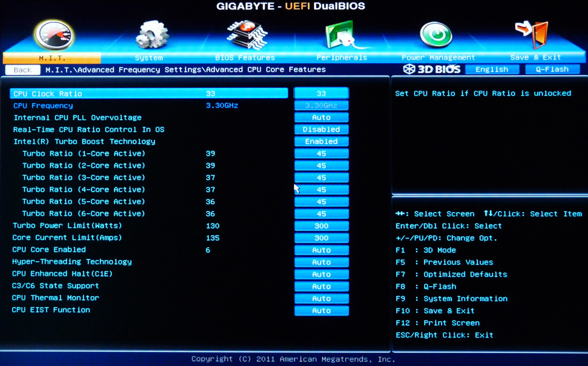Select the Real-Time CPU Ratio Control label
This screenshot has height=366, width=588.
click(x=89, y=129)
